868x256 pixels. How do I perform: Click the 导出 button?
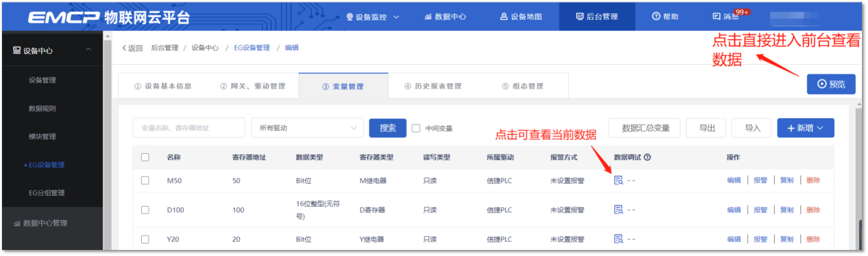pyautogui.click(x=707, y=128)
